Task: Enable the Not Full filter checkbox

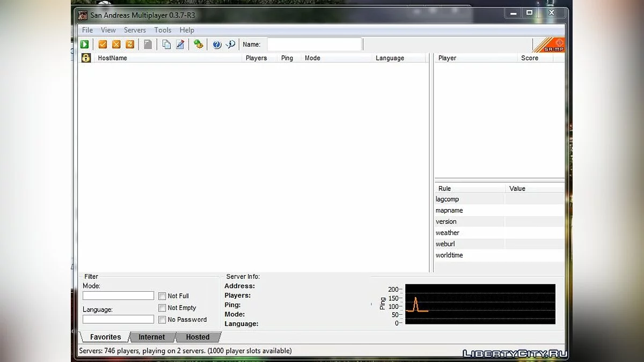Action: click(162, 296)
